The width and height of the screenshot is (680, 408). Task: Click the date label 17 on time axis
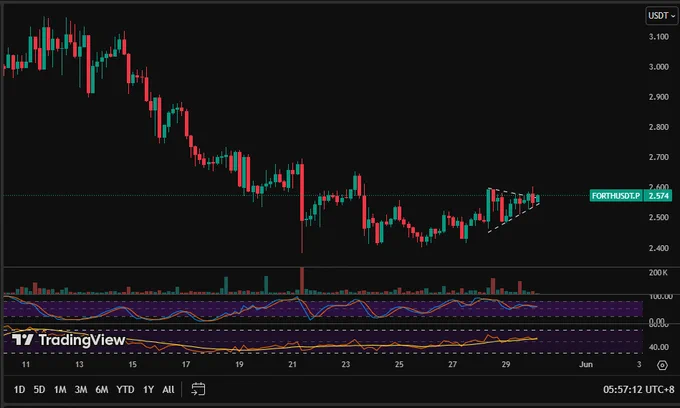pos(186,364)
